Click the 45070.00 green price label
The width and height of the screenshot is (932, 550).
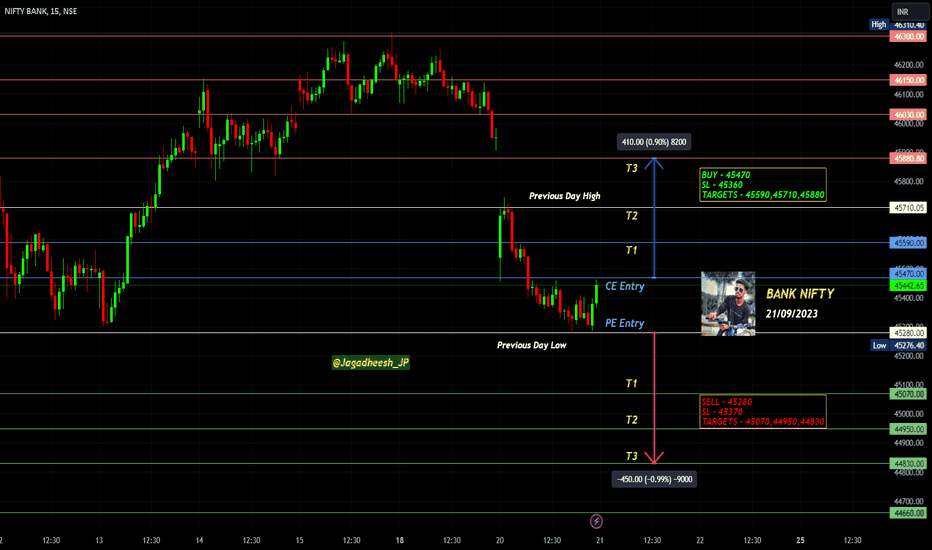click(x=908, y=394)
